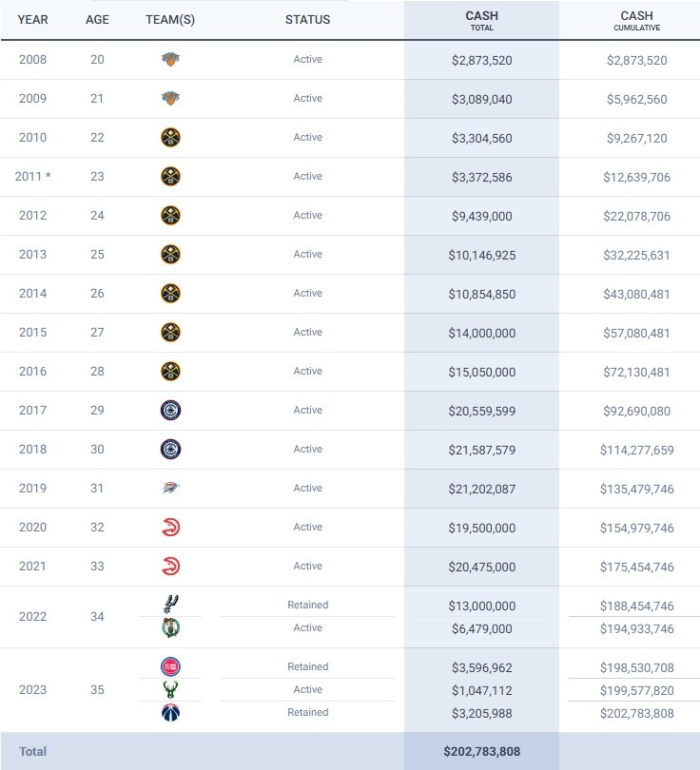Click the STATUS column header
The width and height of the screenshot is (700, 770).
[x=308, y=20]
